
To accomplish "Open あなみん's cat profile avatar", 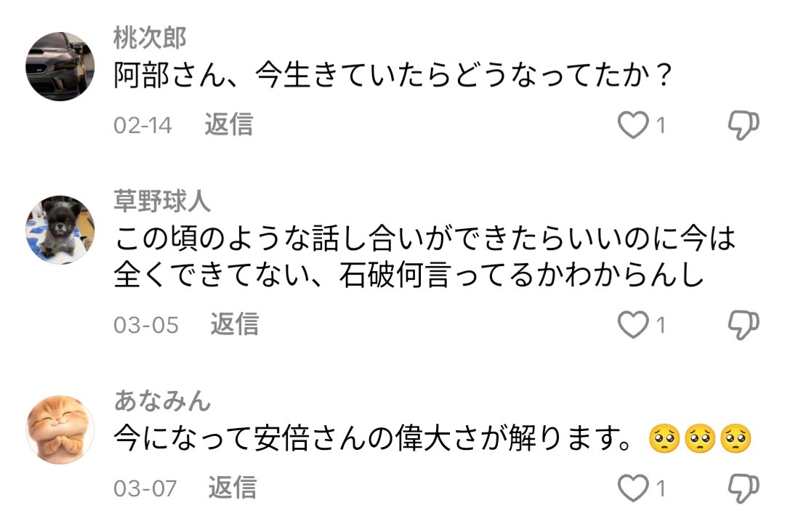I will tap(60, 428).
